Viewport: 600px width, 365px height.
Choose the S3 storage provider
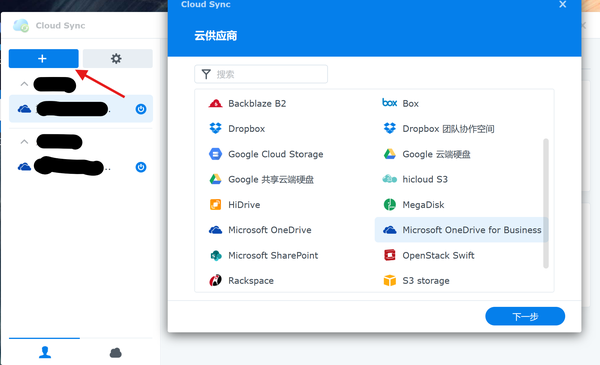pyautogui.click(x=416, y=280)
